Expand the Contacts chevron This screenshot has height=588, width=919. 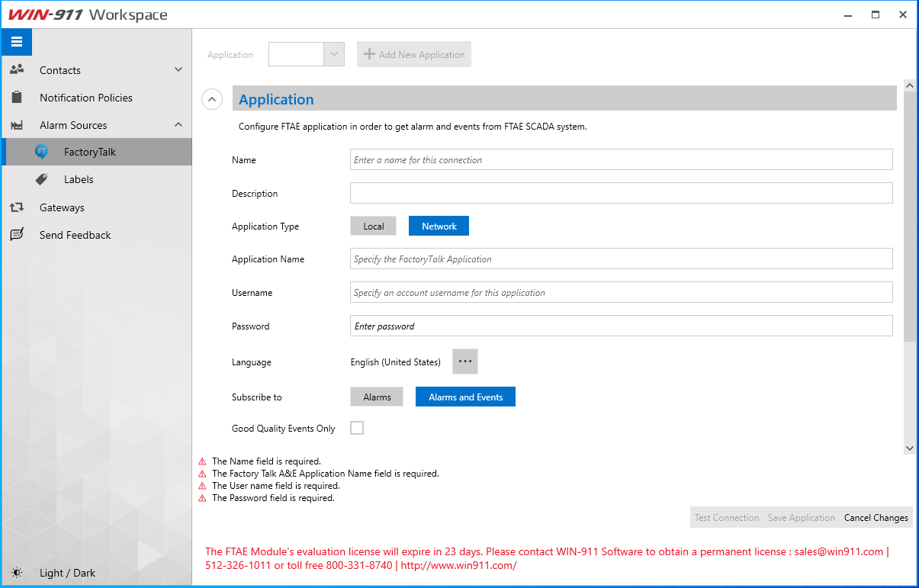pyautogui.click(x=178, y=69)
